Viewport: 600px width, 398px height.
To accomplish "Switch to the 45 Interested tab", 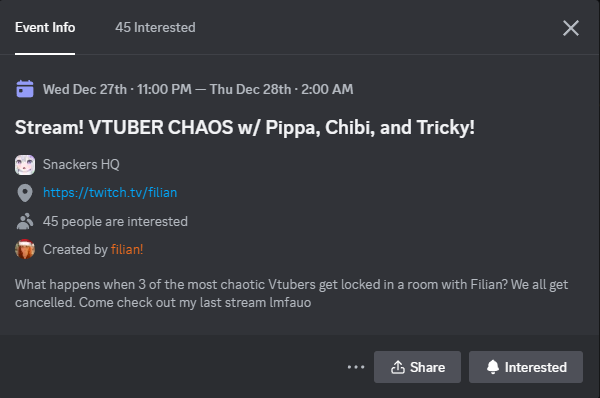I will [x=155, y=28].
